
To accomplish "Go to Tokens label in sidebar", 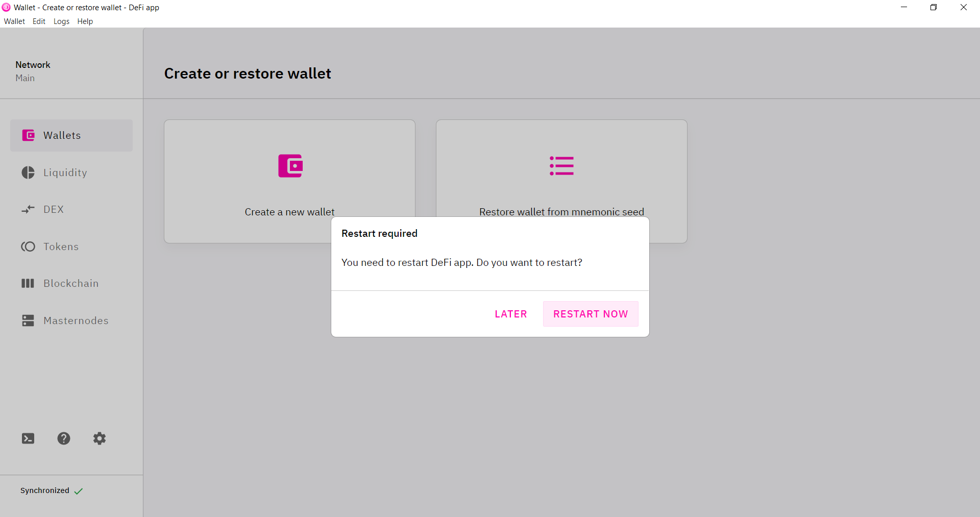I will [61, 247].
